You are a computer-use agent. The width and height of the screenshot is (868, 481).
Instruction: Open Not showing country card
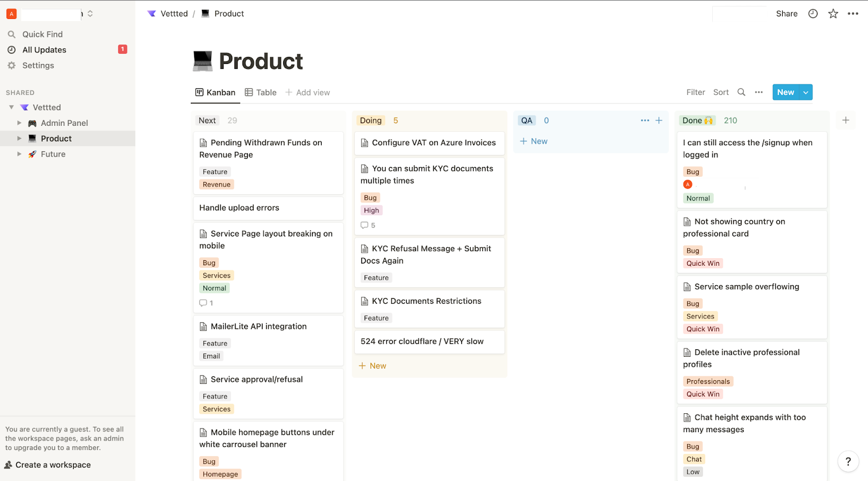click(752, 242)
